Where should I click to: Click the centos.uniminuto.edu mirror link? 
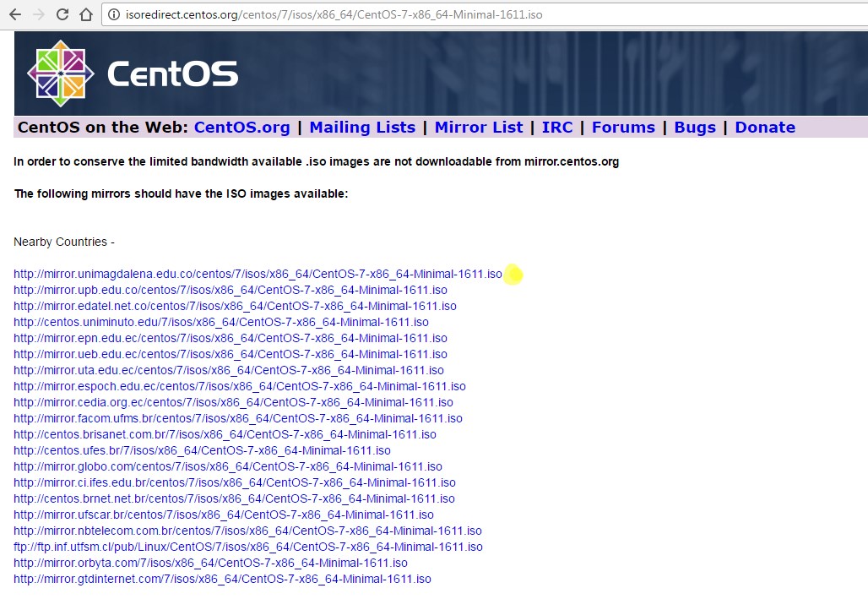(220, 322)
